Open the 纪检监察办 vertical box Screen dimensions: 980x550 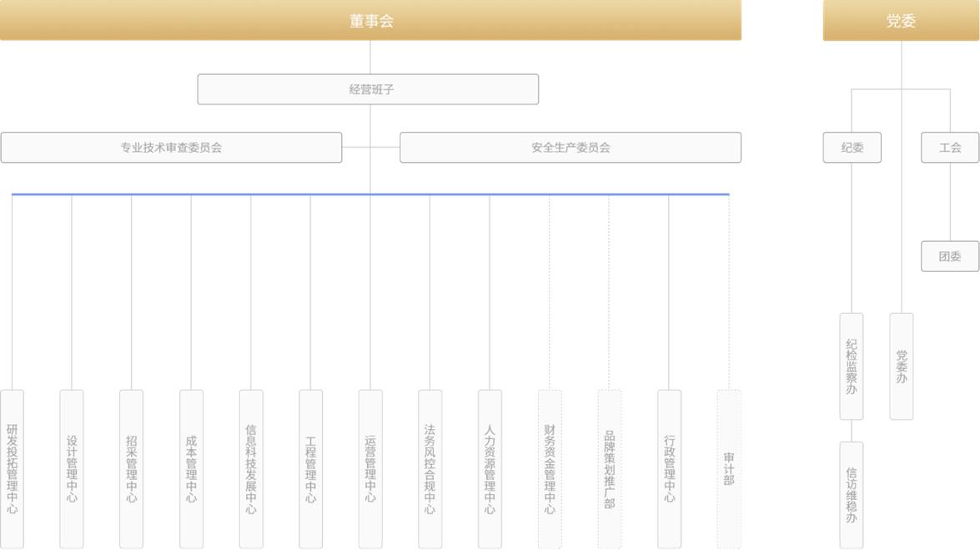click(x=851, y=366)
